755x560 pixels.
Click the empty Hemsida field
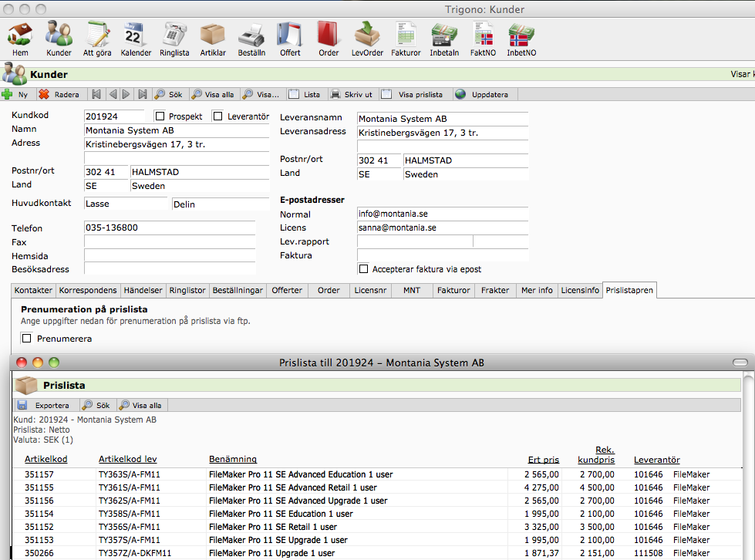[x=170, y=255]
